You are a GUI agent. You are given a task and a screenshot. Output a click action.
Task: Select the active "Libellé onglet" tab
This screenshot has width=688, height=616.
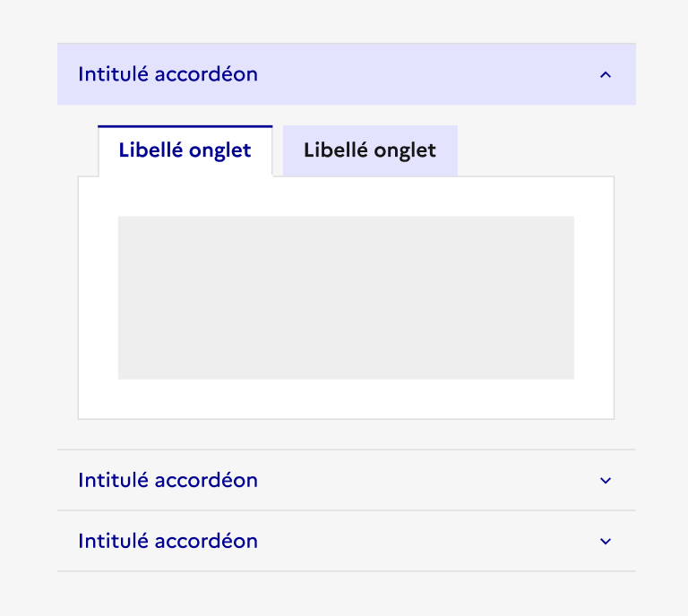(185, 150)
